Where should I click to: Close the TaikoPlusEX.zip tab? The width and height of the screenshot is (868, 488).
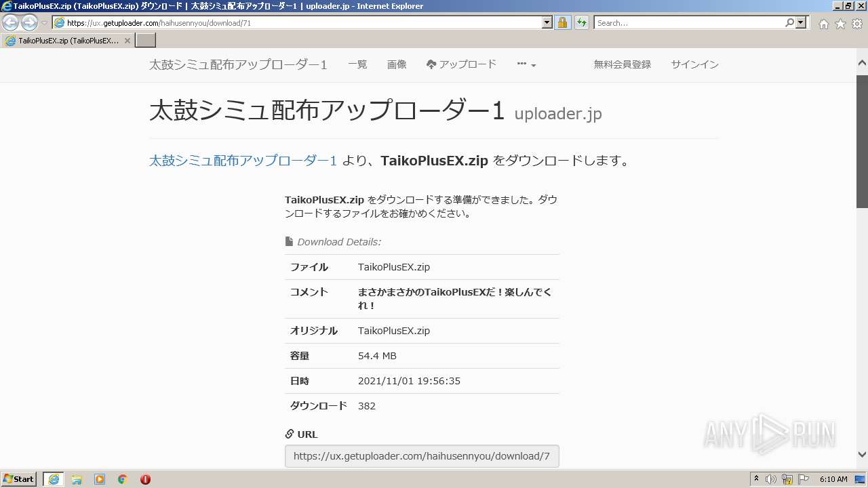[127, 41]
